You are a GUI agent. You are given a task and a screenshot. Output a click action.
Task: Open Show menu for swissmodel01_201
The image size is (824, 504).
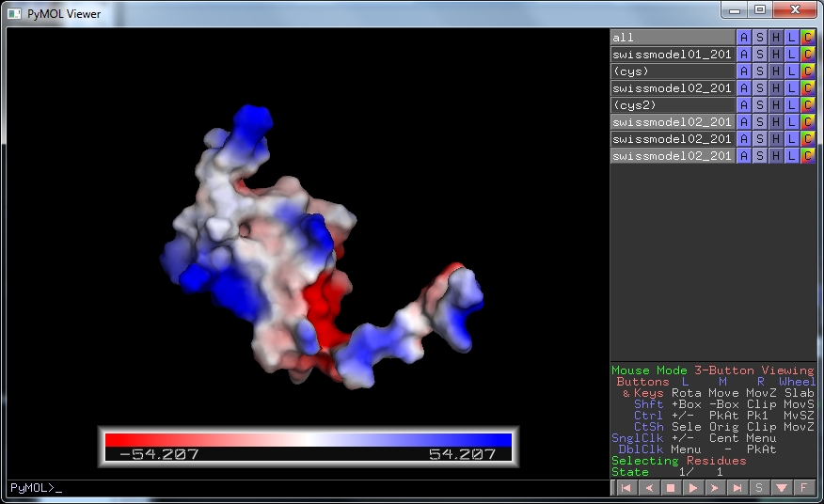pos(760,55)
